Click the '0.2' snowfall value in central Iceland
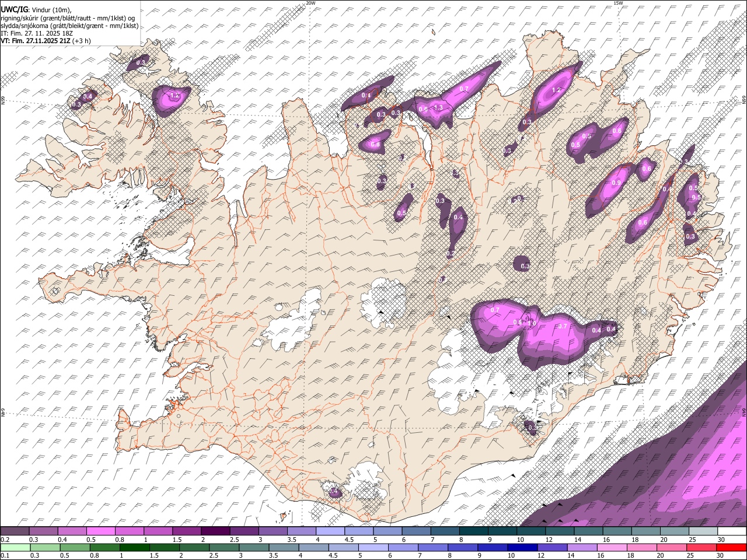 point(450,254)
